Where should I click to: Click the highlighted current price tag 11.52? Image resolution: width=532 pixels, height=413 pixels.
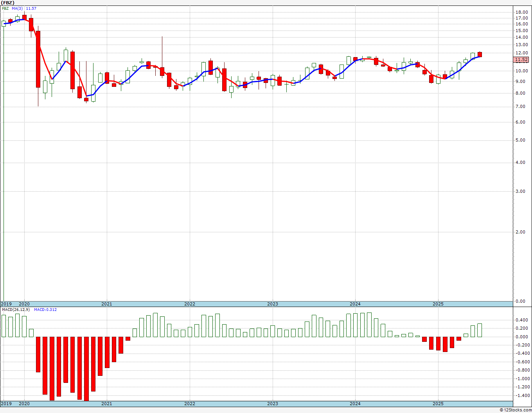pyautogui.click(x=521, y=60)
